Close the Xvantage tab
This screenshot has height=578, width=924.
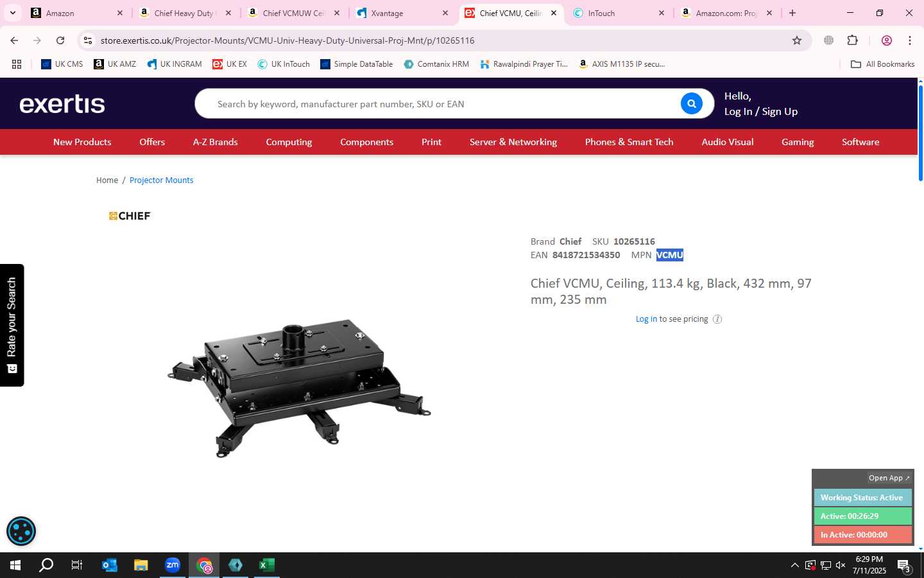(x=445, y=13)
